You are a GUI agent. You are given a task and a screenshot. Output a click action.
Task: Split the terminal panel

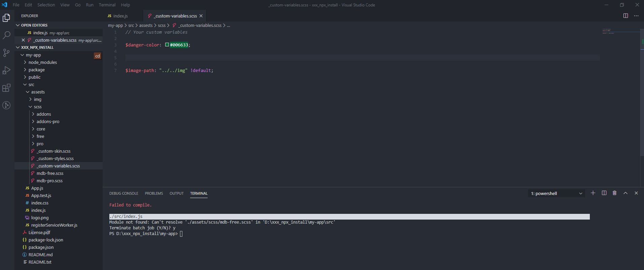click(x=604, y=193)
